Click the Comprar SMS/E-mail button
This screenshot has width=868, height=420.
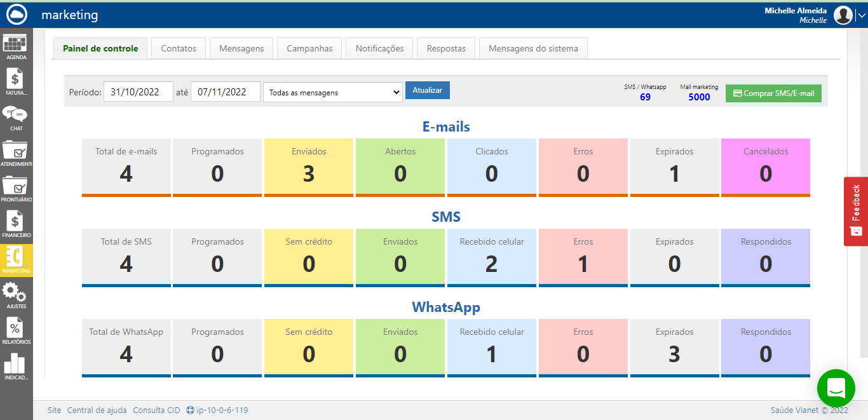click(773, 93)
